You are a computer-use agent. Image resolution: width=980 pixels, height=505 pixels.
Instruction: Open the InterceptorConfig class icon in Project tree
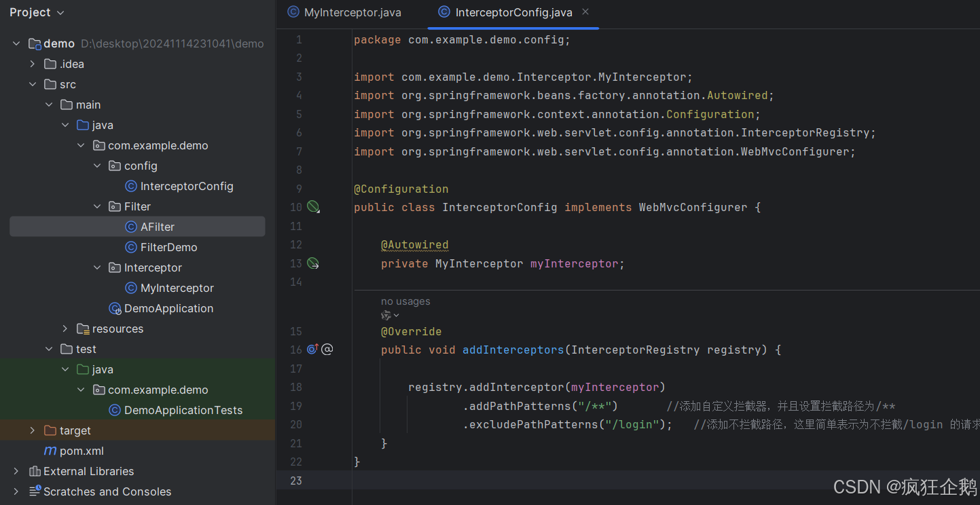pyautogui.click(x=131, y=185)
